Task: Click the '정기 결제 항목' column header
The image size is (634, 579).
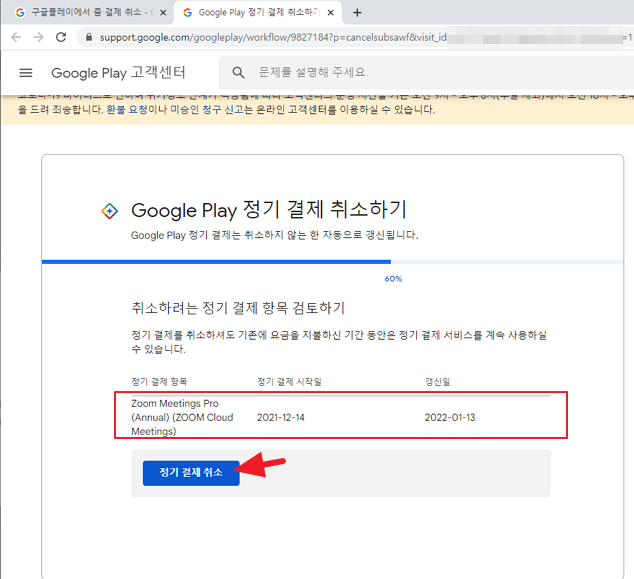Action: [159, 382]
